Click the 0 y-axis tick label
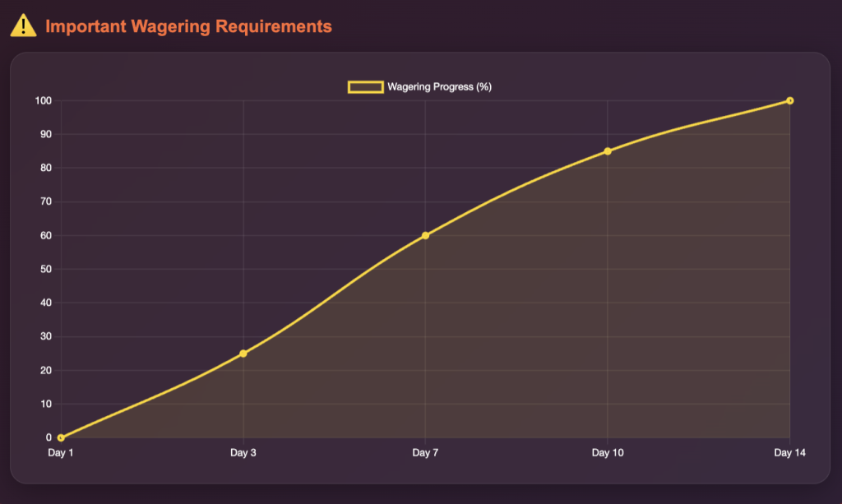The width and height of the screenshot is (842, 504). 49,437
